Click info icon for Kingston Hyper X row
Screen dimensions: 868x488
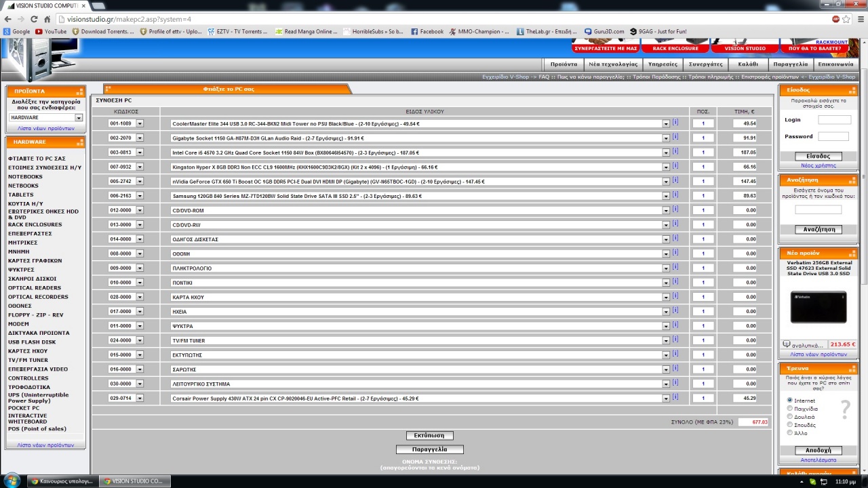point(675,166)
